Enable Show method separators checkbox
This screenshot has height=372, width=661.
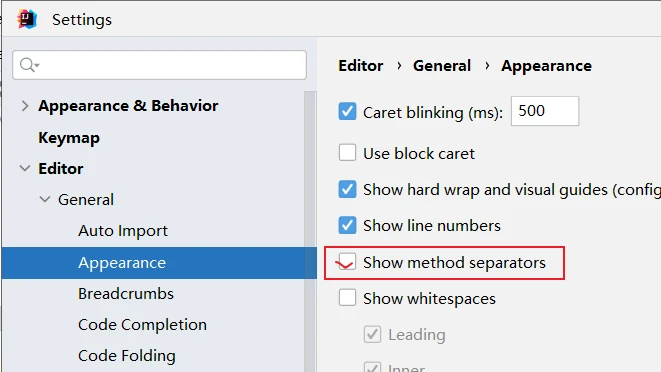pos(347,262)
